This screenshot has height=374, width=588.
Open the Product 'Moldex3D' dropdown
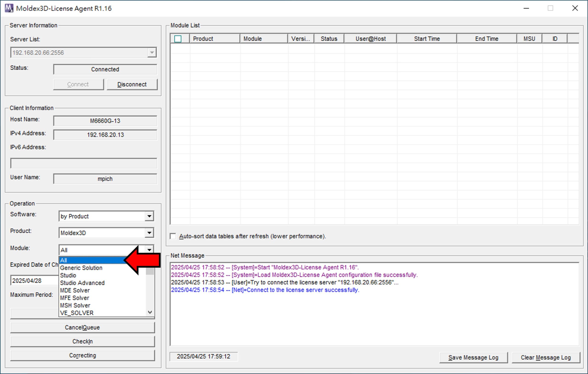[x=149, y=233]
